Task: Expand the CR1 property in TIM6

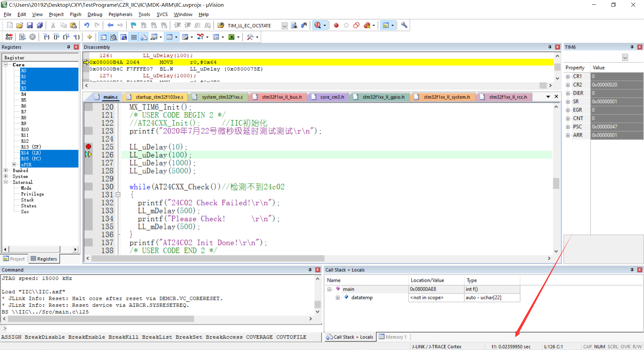Action: point(568,77)
